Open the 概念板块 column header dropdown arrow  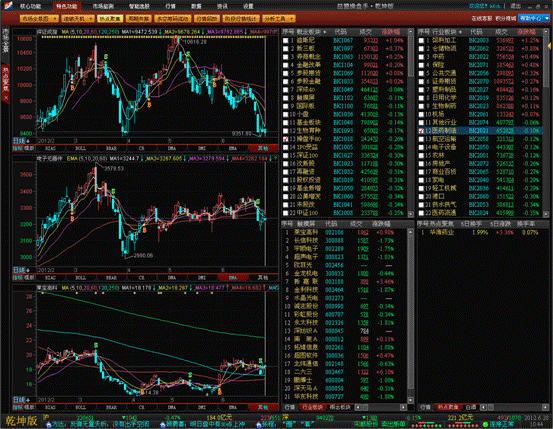(324, 32)
